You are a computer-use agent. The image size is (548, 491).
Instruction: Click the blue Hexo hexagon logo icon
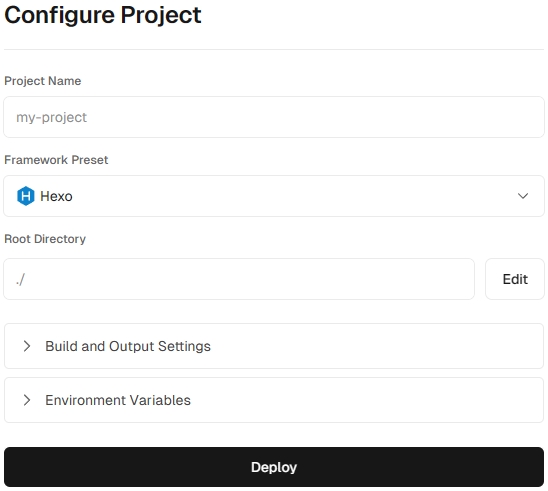point(26,196)
